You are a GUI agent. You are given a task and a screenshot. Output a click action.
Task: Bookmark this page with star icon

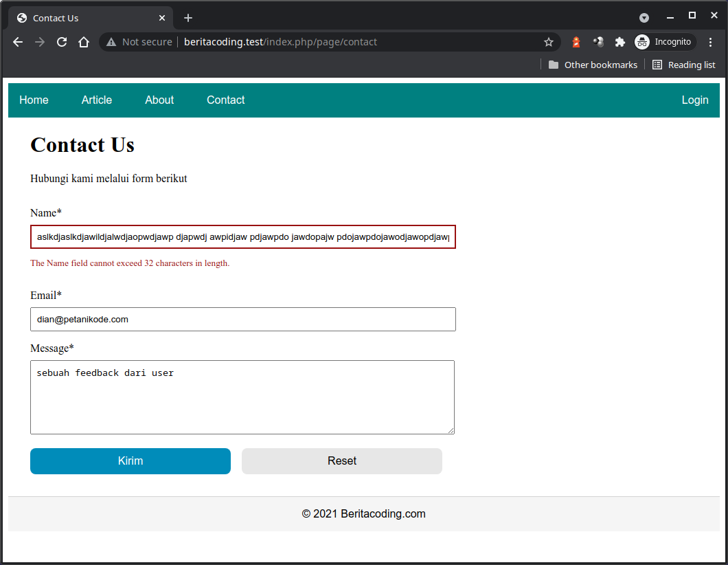point(549,42)
